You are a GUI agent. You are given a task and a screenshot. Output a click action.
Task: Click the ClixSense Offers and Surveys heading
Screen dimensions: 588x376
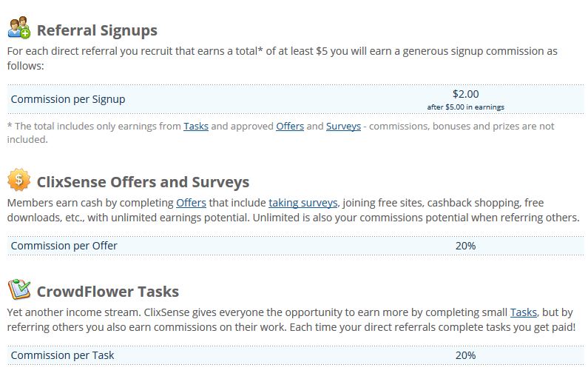[x=143, y=182]
